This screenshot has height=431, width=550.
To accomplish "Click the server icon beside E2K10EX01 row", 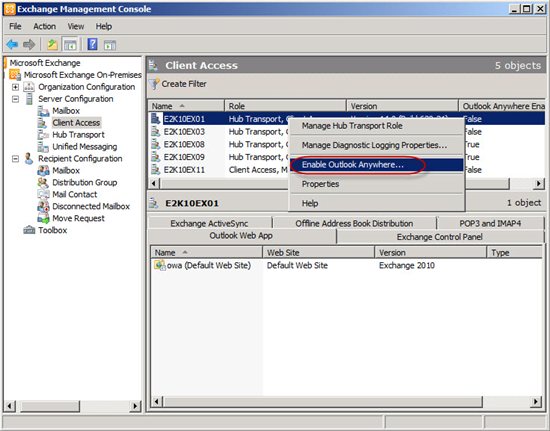I will (155, 119).
